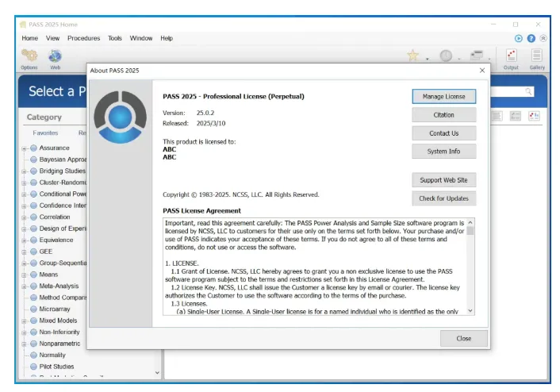Open the Output window icon
Image resolution: width=560 pixels, height=392 pixels.
pyautogui.click(x=511, y=56)
